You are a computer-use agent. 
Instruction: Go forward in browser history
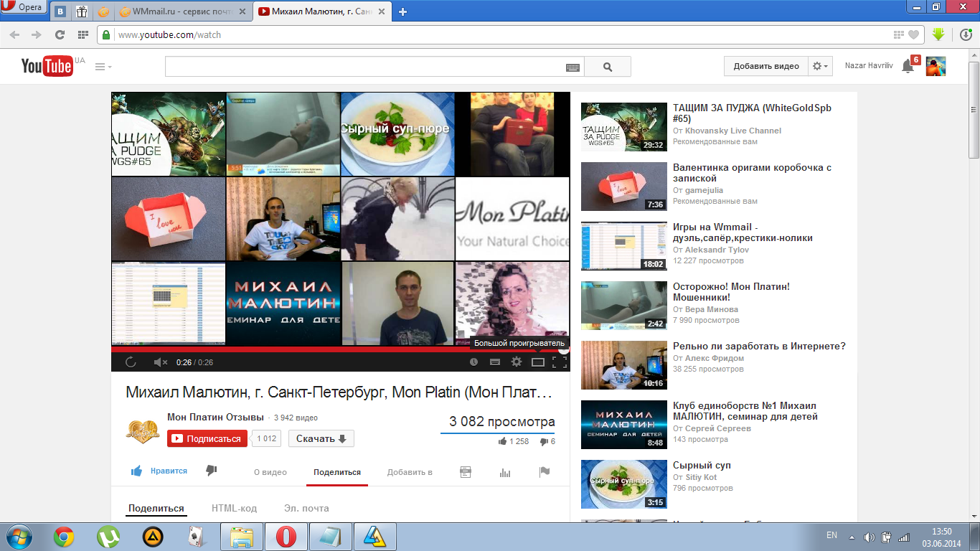(x=36, y=34)
